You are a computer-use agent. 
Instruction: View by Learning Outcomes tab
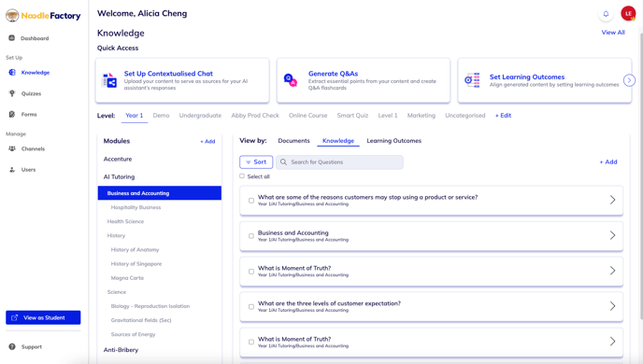click(x=393, y=140)
